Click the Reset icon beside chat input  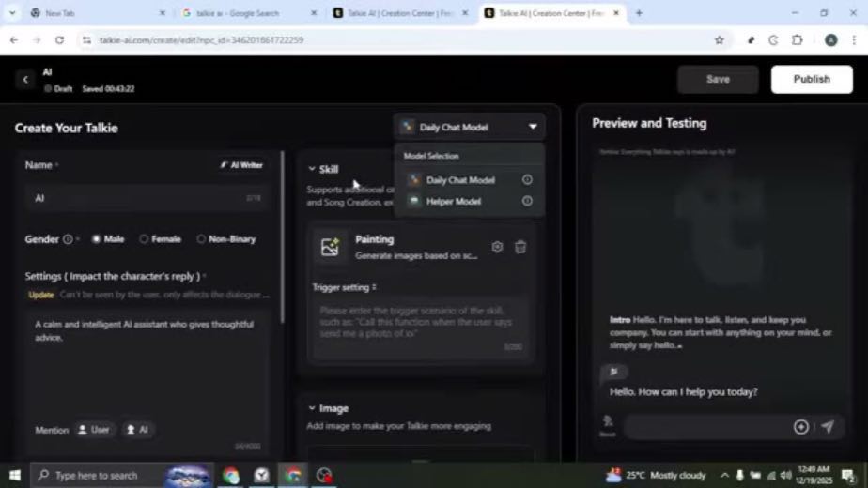(x=608, y=425)
